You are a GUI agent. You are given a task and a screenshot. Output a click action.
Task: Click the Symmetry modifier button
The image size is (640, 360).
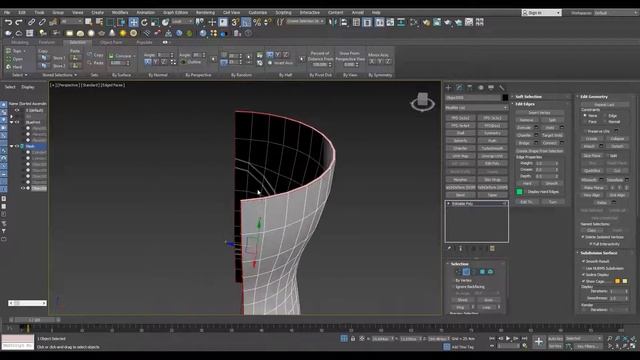pos(492,133)
